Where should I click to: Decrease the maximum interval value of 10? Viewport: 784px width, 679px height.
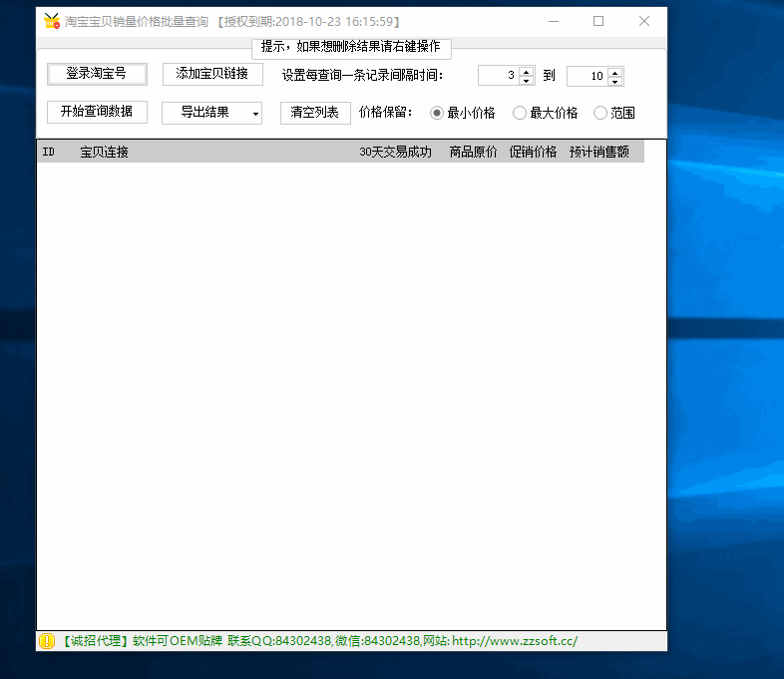click(x=615, y=81)
